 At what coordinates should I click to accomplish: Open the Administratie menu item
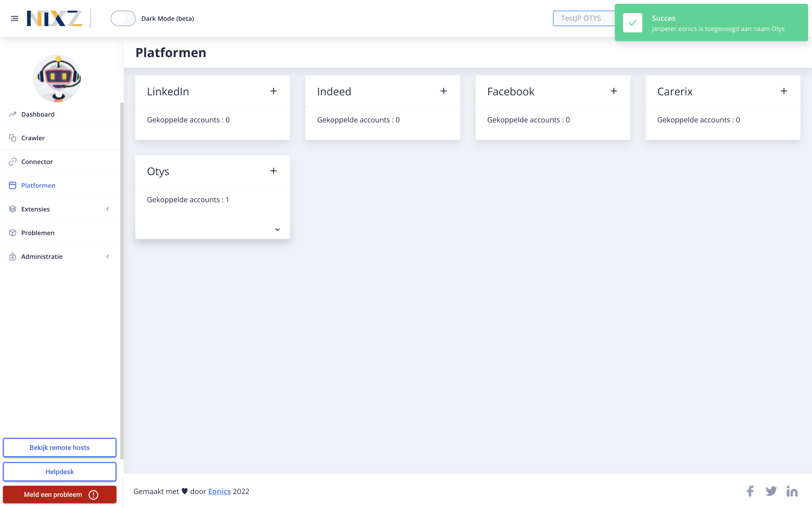tap(60, 256)
